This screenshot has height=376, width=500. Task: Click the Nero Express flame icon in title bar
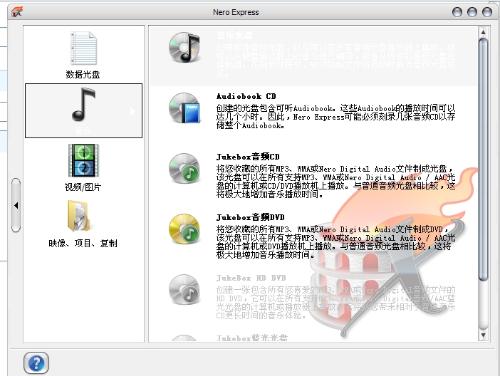(17, 12)
